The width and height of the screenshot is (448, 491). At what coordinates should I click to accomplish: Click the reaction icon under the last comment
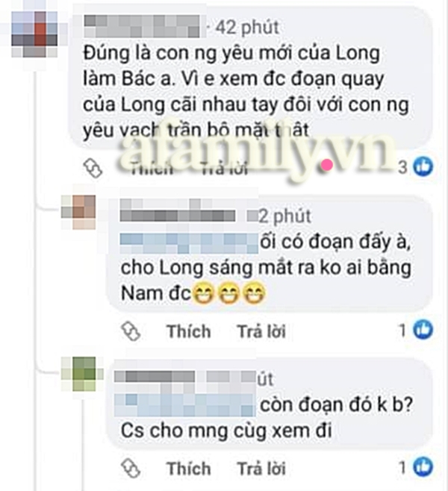click(x=131, y=469)
